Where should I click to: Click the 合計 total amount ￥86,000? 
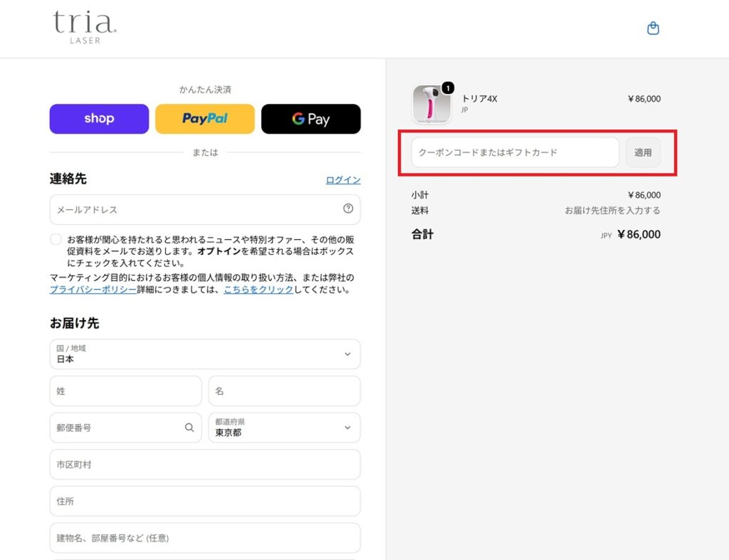639,234
